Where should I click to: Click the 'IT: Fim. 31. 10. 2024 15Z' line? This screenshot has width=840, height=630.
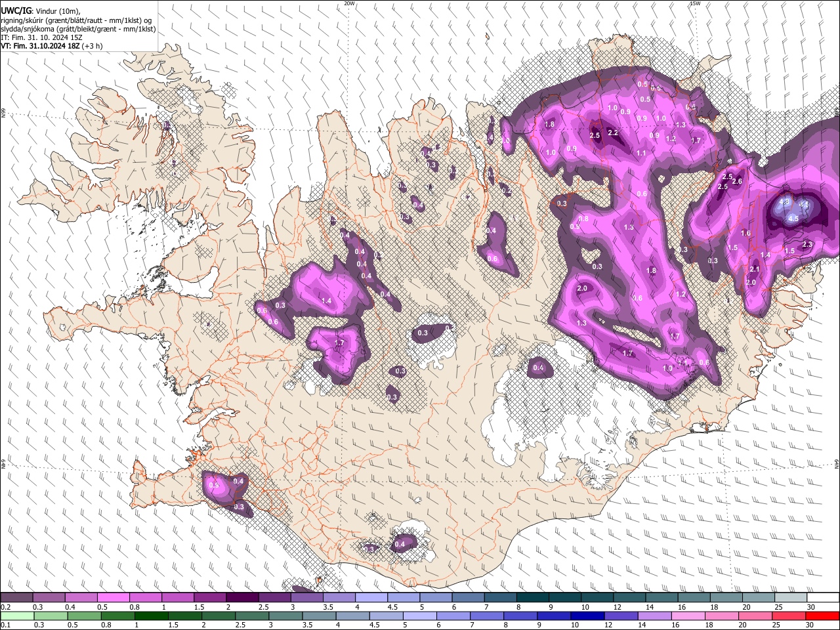coord(41,37)
